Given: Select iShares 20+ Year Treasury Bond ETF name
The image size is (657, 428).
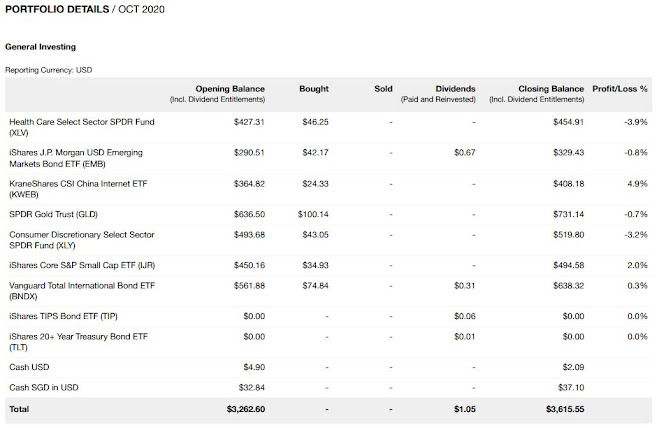Looking at the screenshot, I should point(78,342).
